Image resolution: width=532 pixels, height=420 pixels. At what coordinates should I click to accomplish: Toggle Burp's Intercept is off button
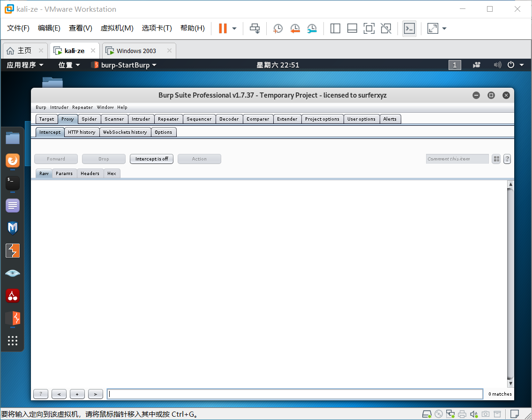151,159
